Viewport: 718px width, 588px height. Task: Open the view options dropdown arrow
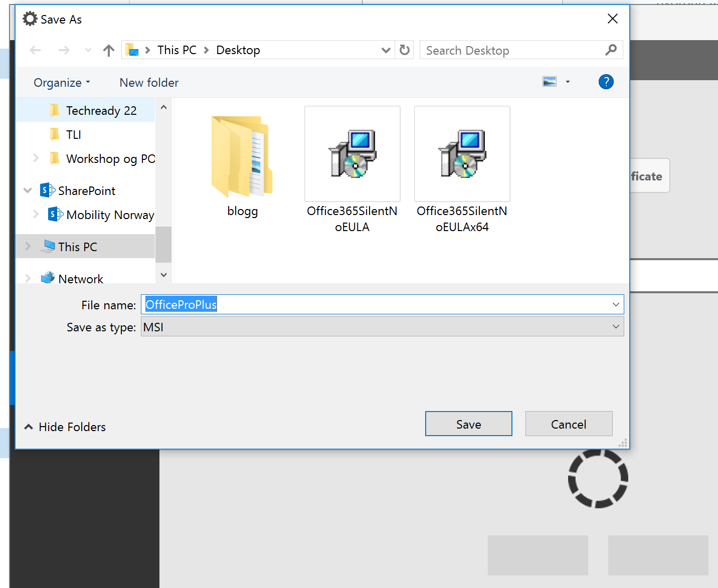[x=568, y=82]
